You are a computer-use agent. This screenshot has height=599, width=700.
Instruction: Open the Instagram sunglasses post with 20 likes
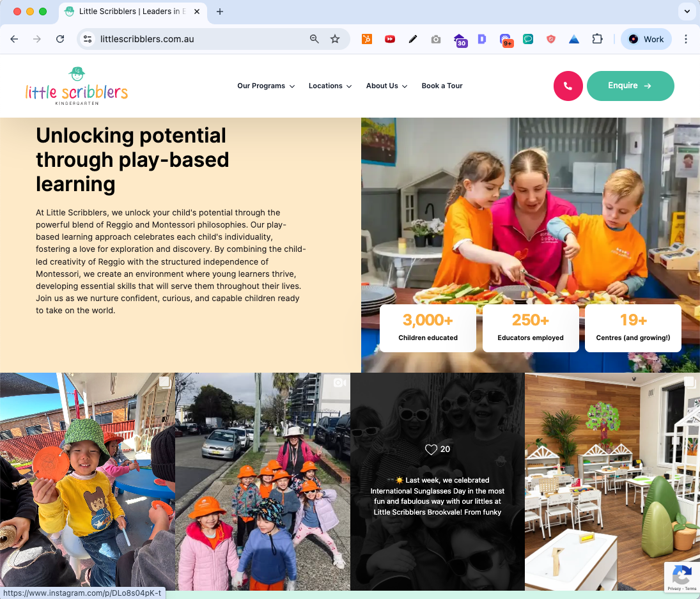pos(437,481)
